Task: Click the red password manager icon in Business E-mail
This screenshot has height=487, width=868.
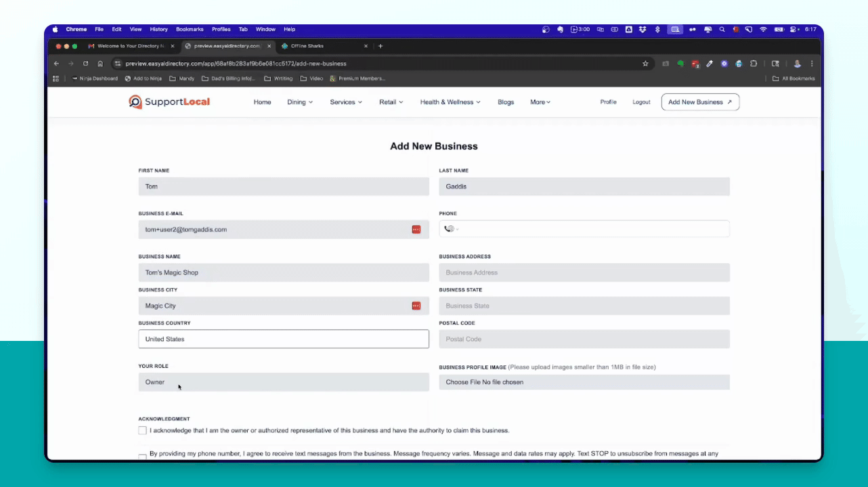Action: click(x=416, y=229)
